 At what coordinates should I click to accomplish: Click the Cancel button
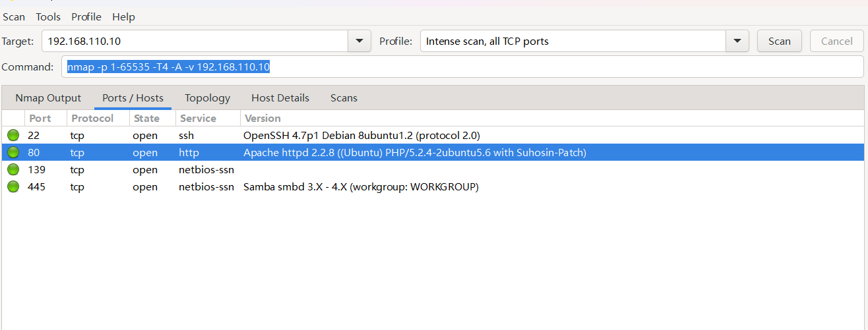click(836, 41)
